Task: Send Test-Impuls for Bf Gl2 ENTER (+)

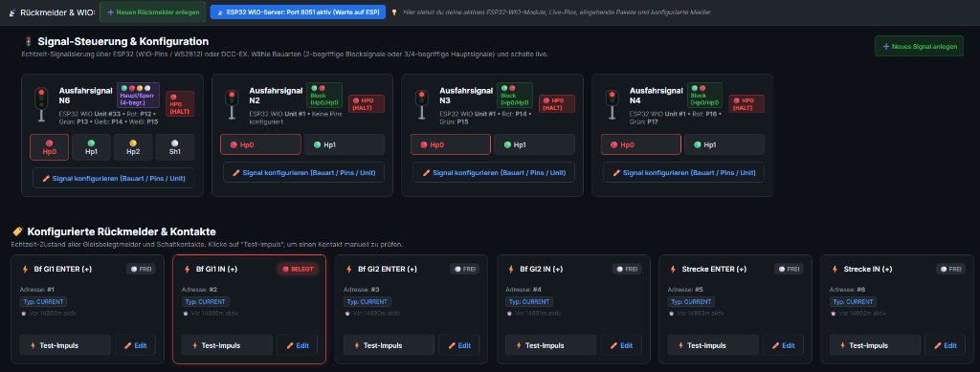Action: (x=389, y=345)
